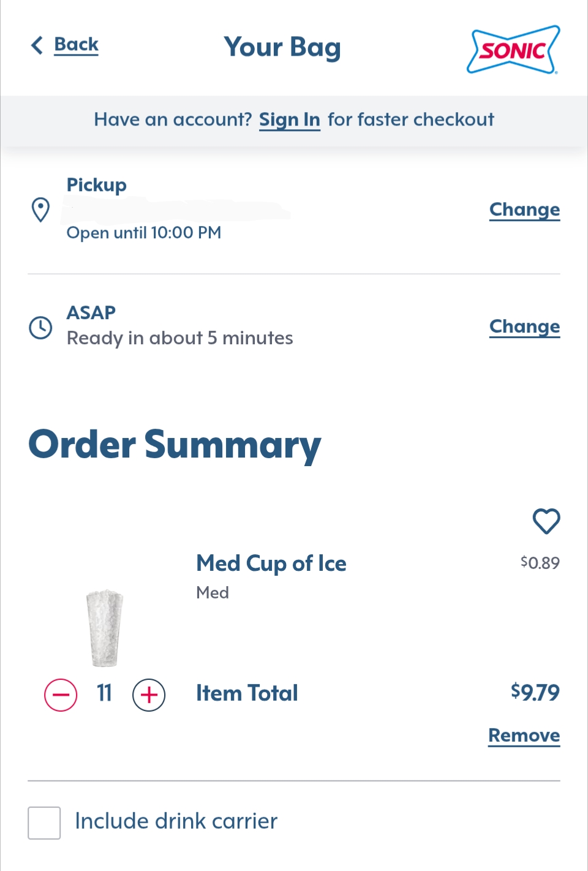
Task: Click the Item Total price $9.79
Action: 535,693
